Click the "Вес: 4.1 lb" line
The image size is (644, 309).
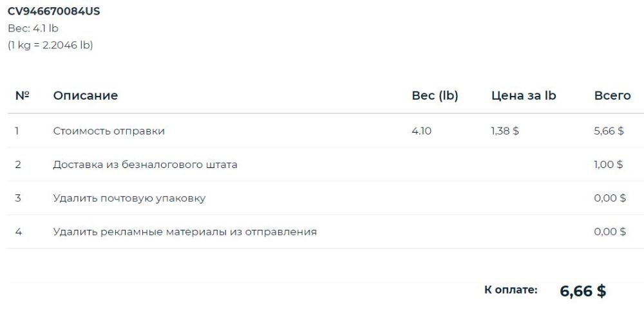tap(33, 28)
